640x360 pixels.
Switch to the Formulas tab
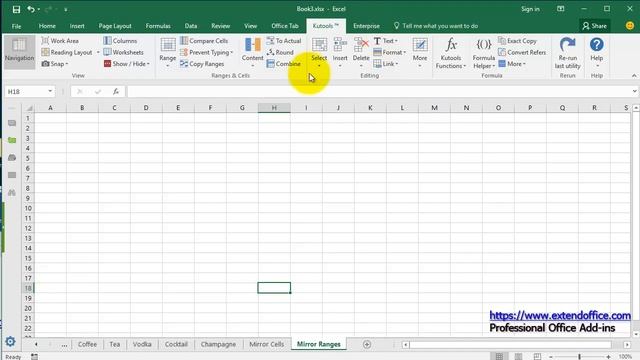point(158,26)
